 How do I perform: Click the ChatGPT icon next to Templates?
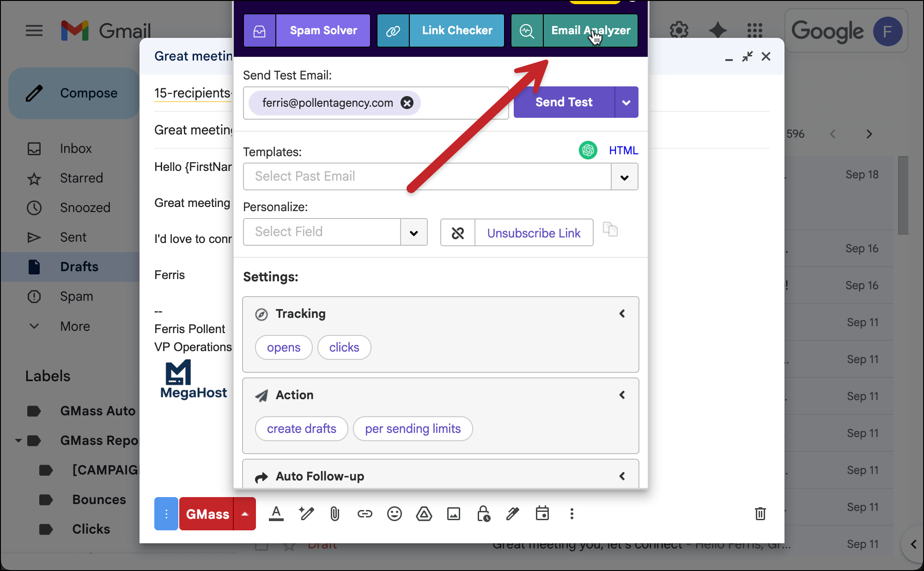(587, 150)
